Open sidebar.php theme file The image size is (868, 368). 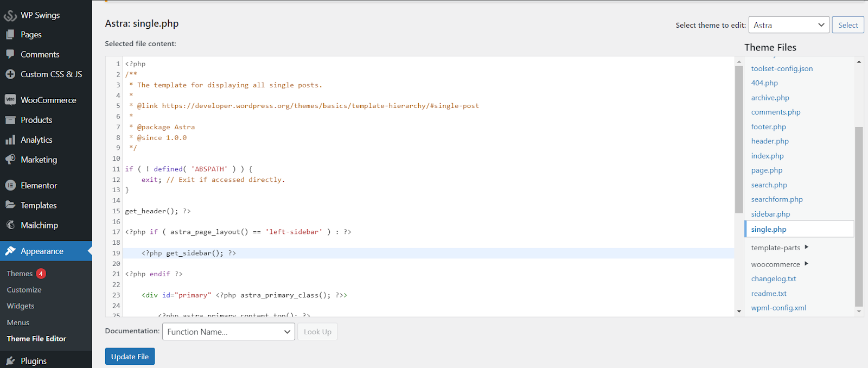coord(770,214)
